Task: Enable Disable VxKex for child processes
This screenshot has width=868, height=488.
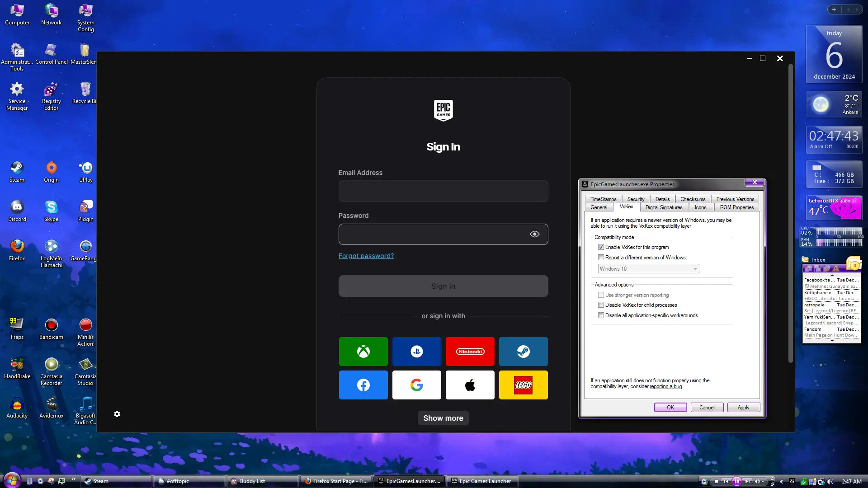Action: point(601,305)
